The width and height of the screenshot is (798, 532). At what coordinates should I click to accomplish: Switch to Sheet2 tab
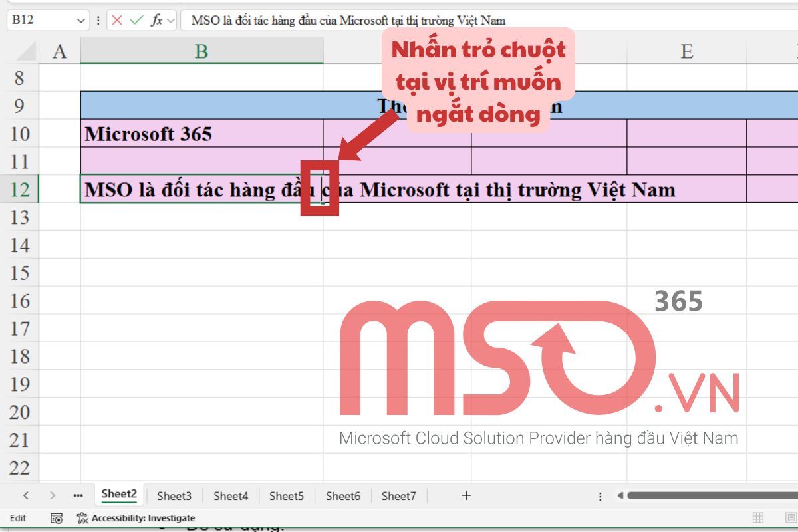pyautogui.click(x=119, y=494)
